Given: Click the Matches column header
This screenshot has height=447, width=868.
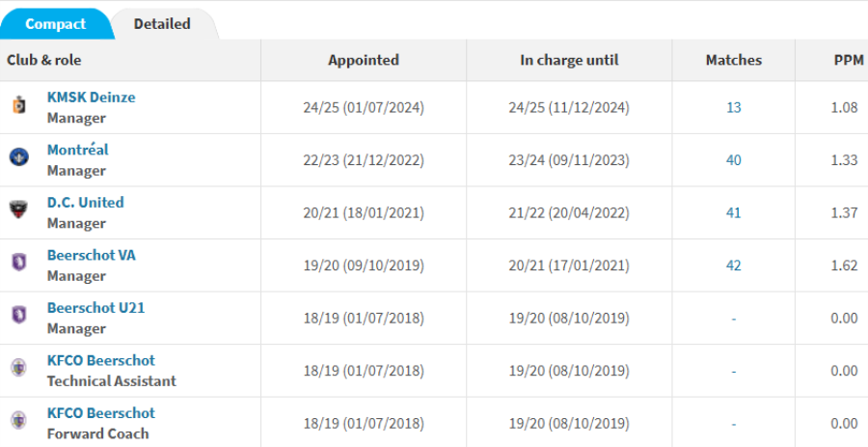Looking at the screenshot, I should coord(734,60).
